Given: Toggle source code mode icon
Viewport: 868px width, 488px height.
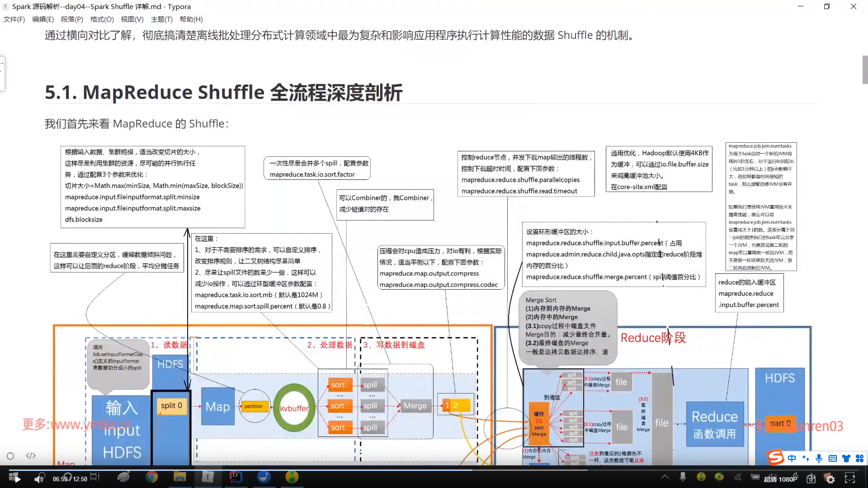Looking at the screenshot, I should click(x=31, y=456).
